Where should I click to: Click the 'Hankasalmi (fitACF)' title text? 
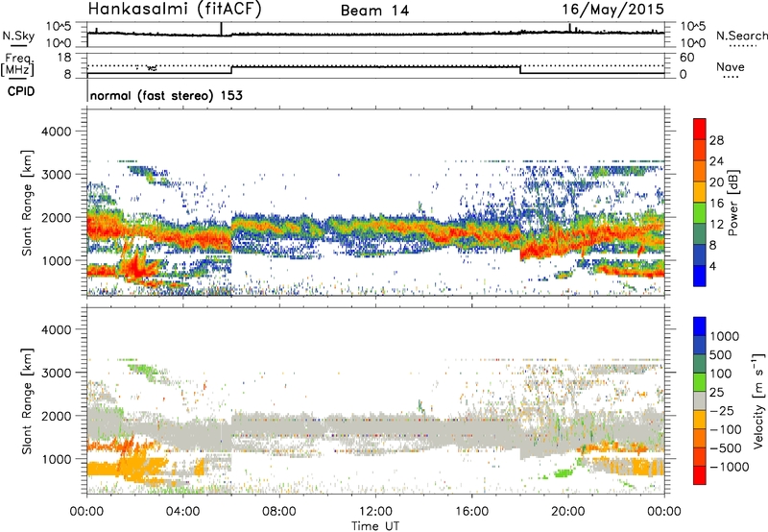click(x=175, y=10)
